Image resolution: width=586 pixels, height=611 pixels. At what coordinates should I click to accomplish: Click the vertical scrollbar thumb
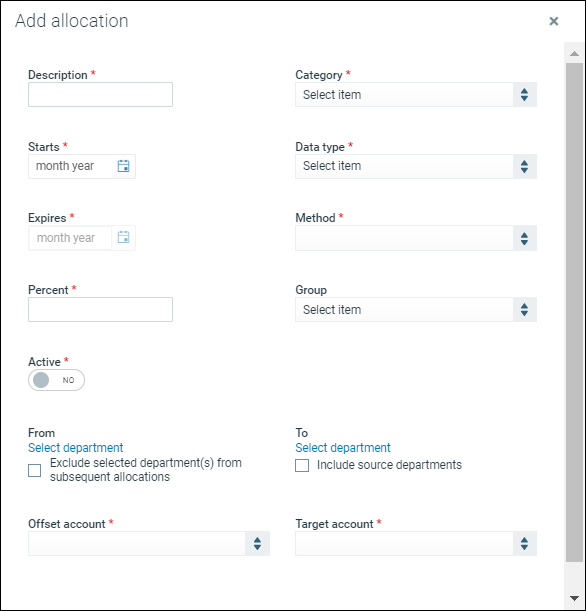click(574, 312)
